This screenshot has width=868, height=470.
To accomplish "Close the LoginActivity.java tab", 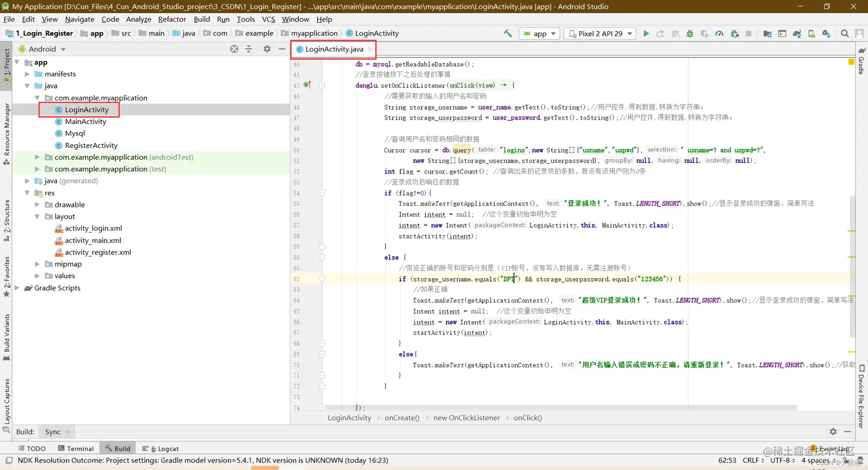I will (370, 49).
